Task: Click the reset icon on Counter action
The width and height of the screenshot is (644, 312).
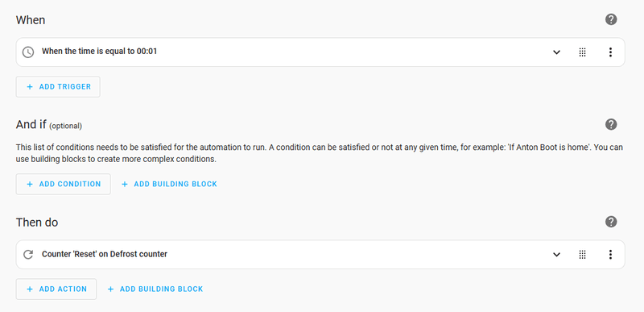Action: (28, 255)
